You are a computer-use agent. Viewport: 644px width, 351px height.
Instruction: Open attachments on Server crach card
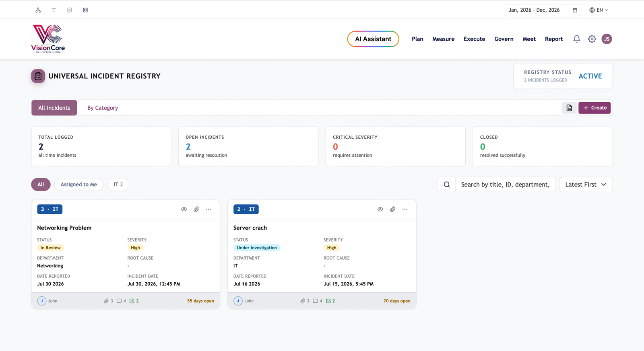pos(392,209)
